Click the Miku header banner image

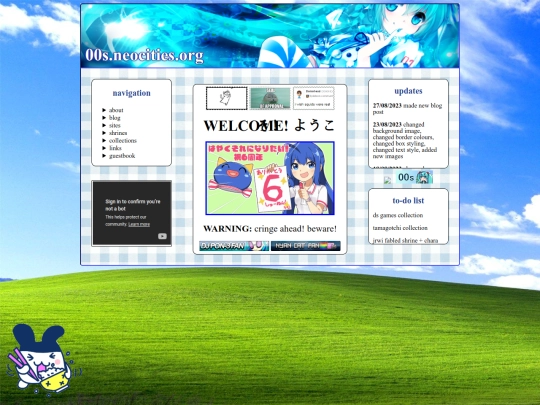pos(270,36)
